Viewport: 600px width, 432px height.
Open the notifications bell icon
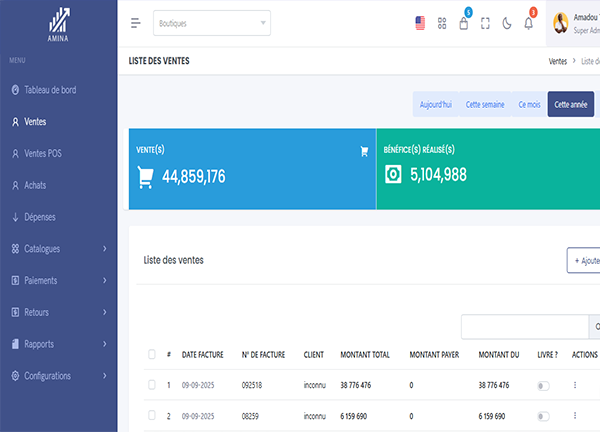click(x=529, y=23)
